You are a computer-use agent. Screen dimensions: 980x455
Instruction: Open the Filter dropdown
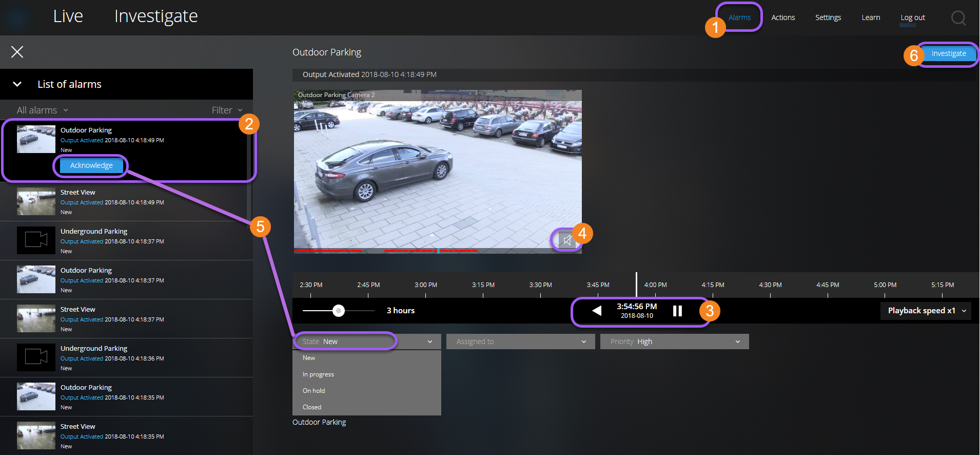tap(227, 110)
